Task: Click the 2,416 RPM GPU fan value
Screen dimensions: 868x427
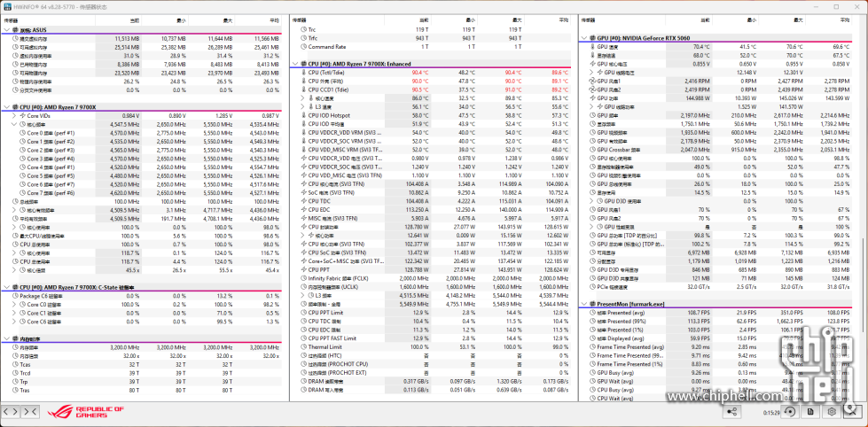Action: (698, 81)
